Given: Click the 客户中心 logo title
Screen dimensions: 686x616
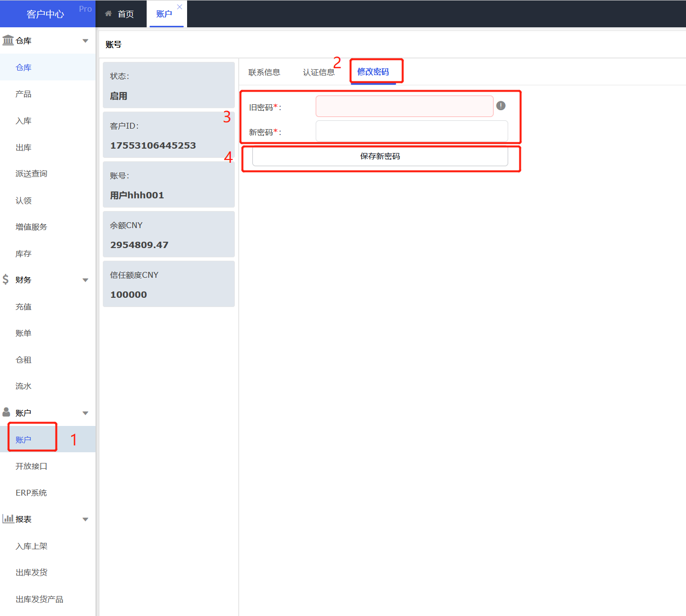Looking at the screenshot, I should 45,14.
